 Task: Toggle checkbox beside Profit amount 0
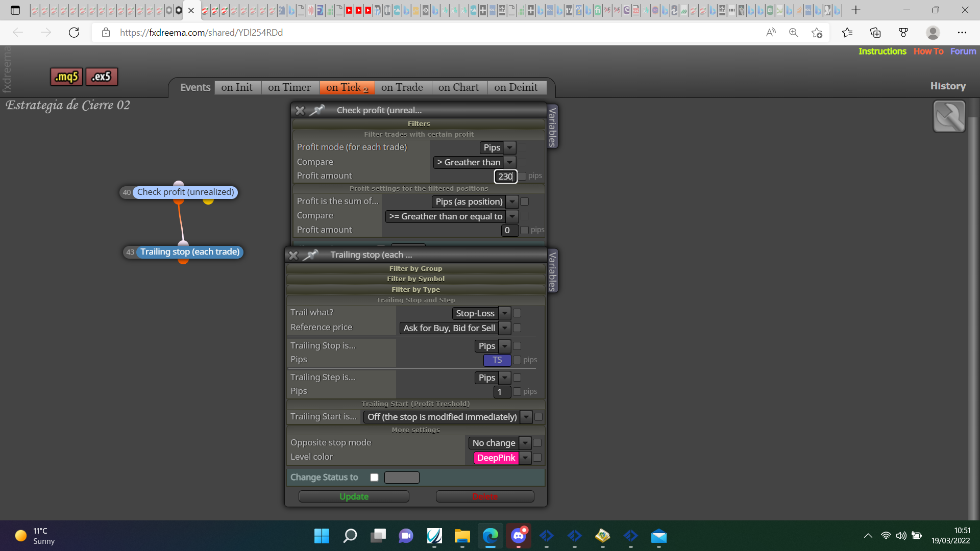point(525,230)
